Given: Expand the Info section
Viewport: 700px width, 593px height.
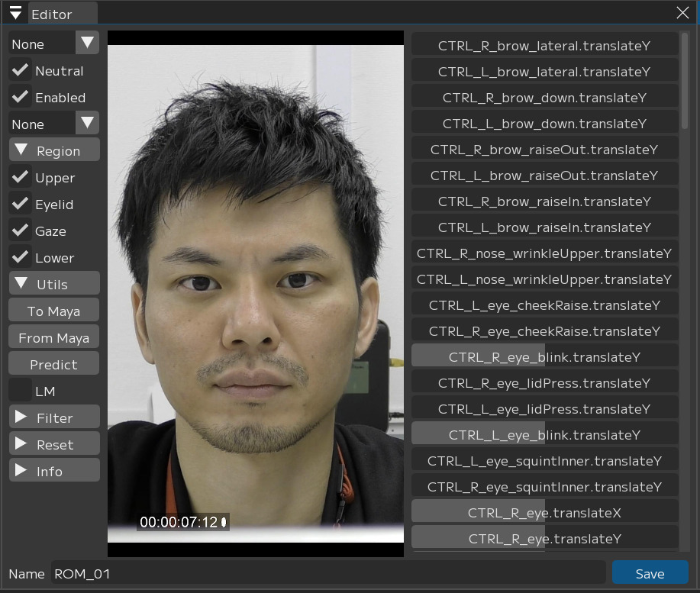Looking at the screenshot, I should pyautogui.click(x=54, y=471).
